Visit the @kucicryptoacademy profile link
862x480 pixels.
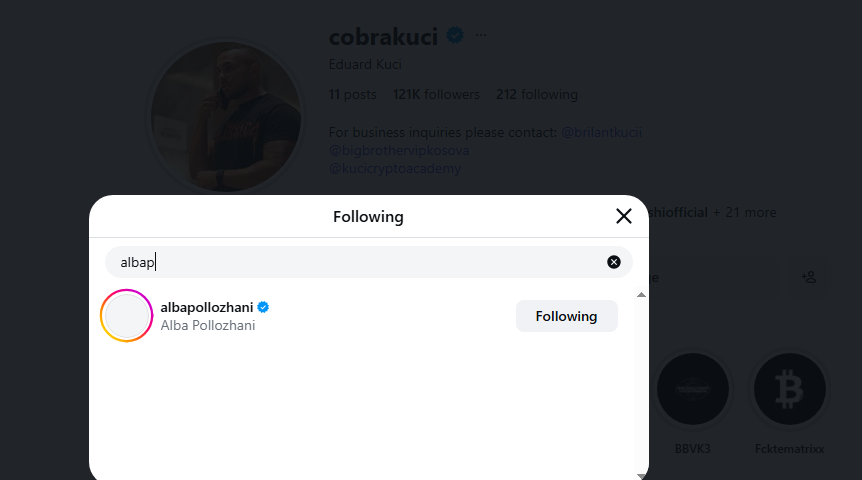[x=395, y=168]
